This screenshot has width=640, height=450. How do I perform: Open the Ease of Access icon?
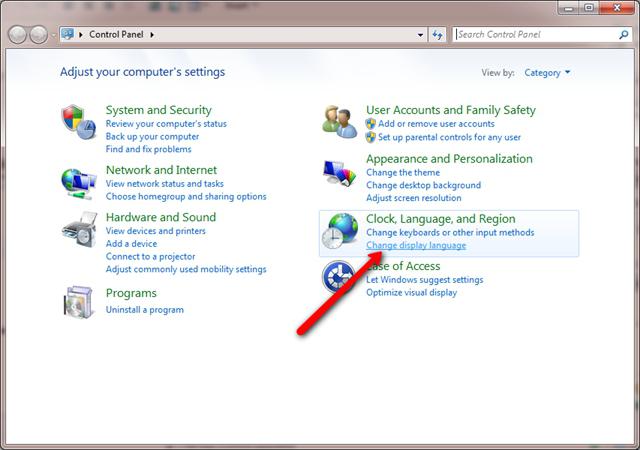[338, 277]
